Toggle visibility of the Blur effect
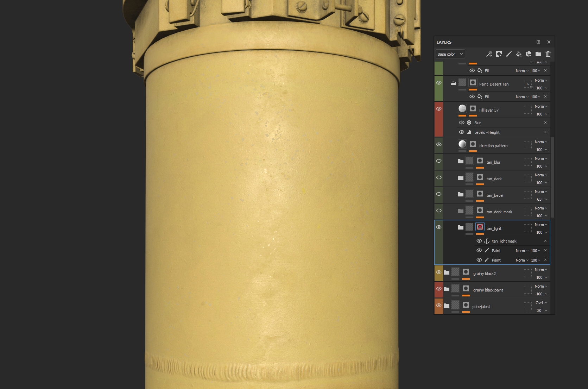This screenshot has height=389, width=588. coord(462,123)
